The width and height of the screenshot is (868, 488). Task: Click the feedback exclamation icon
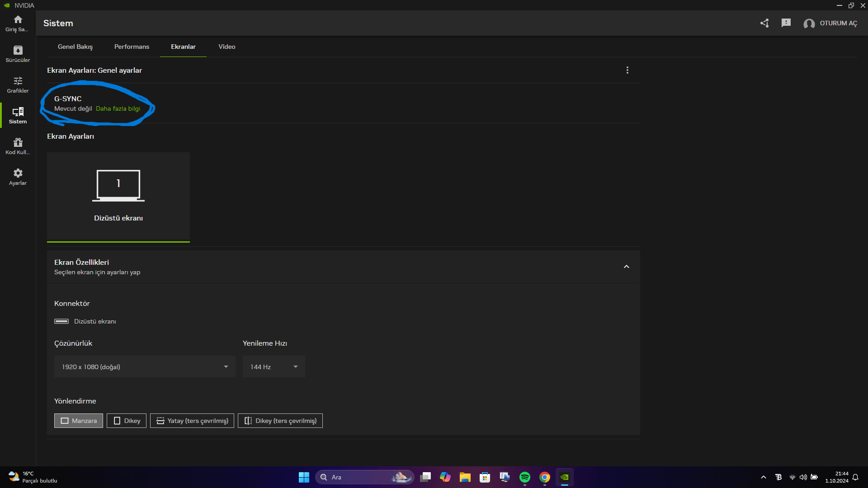(786, 23)
